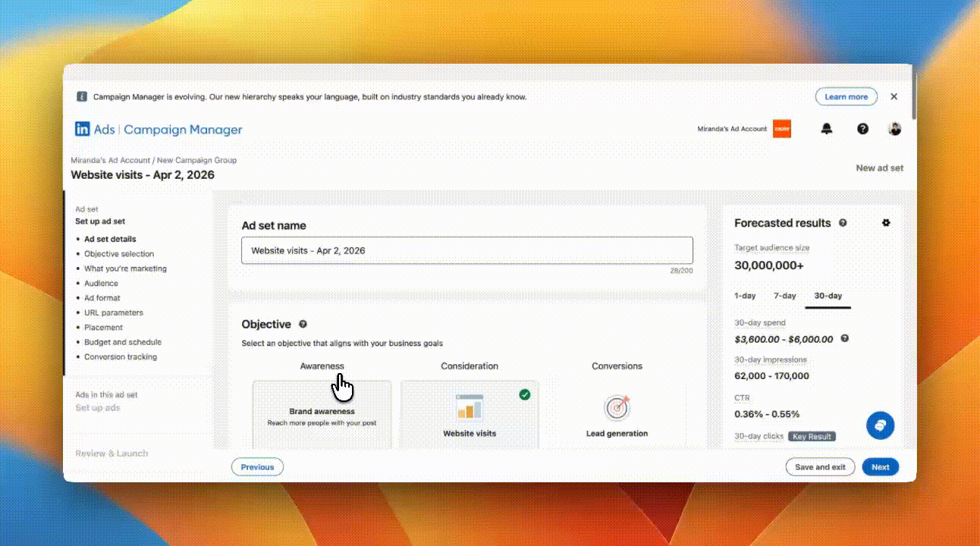The height and width of the screenshot is (546, 980).
Task: Dismiss the Campaign Manager evolving banner
Action: (894, 97)
